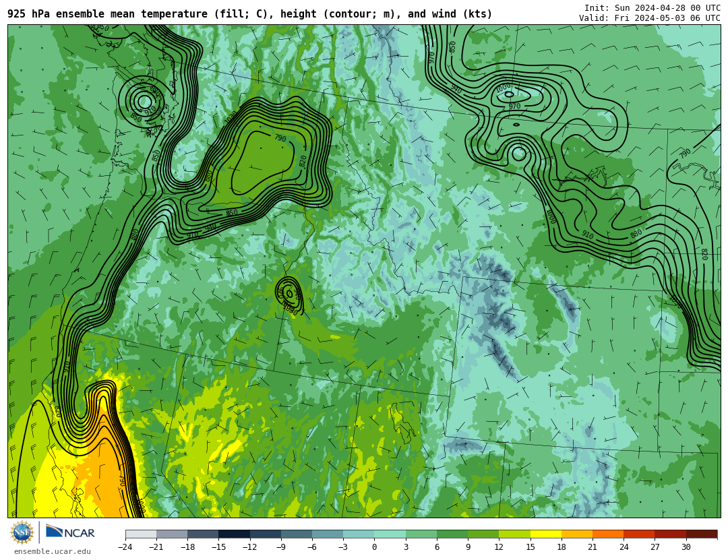Pick the -6 to -3 teal swatch
Image resolution: width=728 pixels, height=560 pixels.
(328, 534)
